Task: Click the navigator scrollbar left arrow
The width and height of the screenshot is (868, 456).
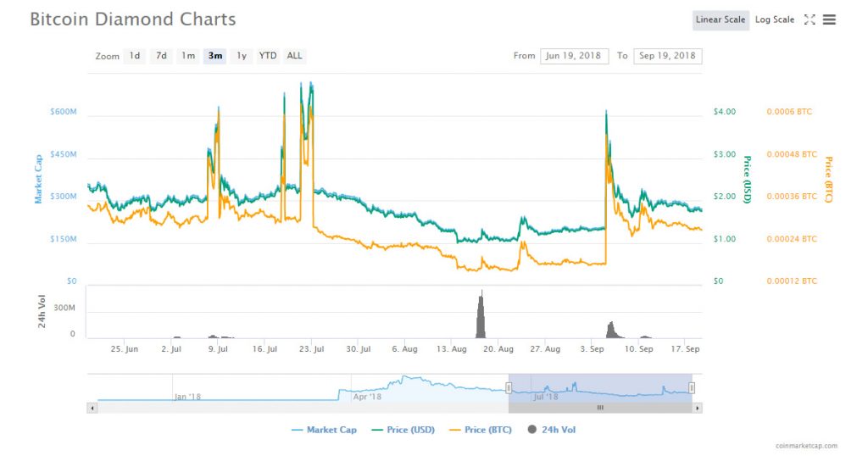Action: coord(92,408)
